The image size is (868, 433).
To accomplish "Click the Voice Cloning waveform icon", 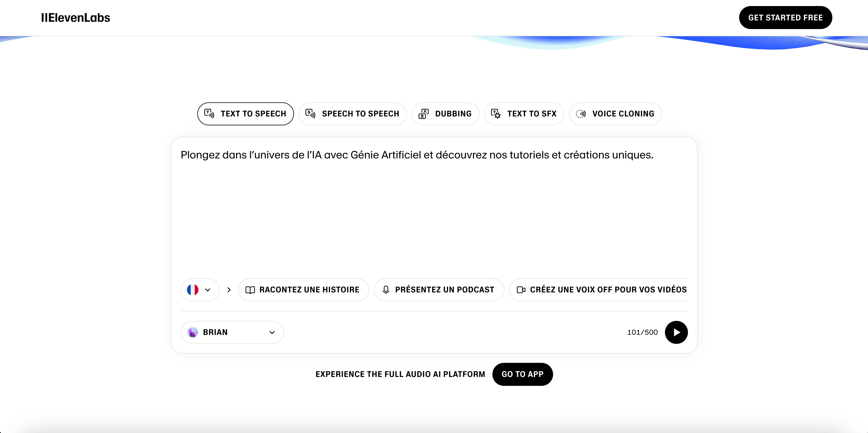I will (581, 114).
